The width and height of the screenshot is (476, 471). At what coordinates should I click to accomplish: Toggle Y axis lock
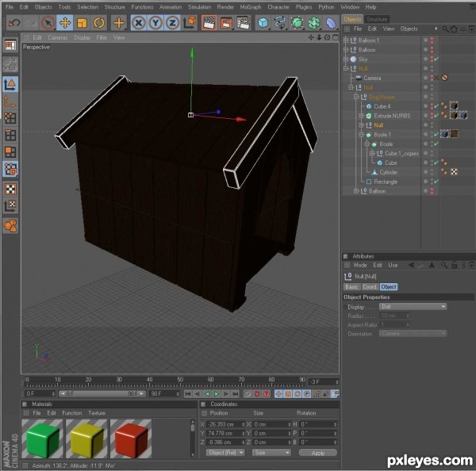click(155, 23)
